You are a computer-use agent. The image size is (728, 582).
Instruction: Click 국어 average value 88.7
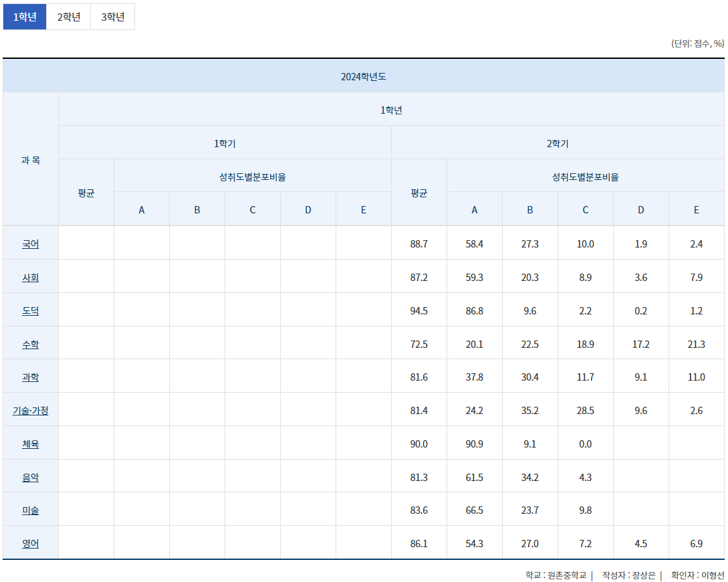pyautogui.click(x=418, y=244)
